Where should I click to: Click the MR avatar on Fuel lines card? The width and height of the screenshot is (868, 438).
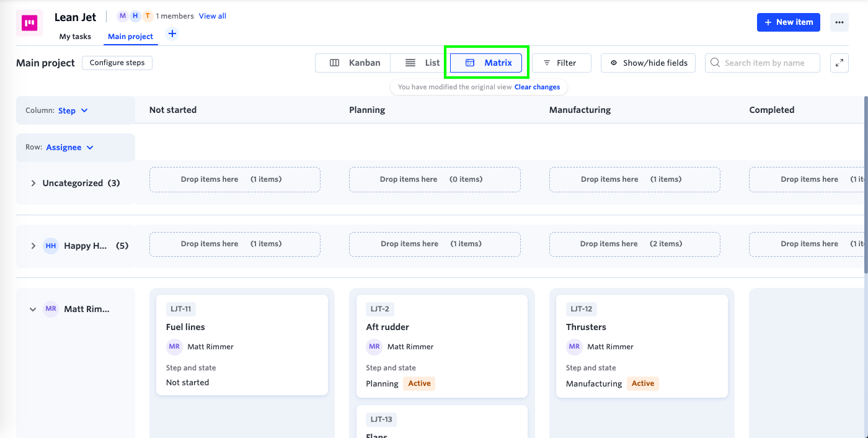174,347
